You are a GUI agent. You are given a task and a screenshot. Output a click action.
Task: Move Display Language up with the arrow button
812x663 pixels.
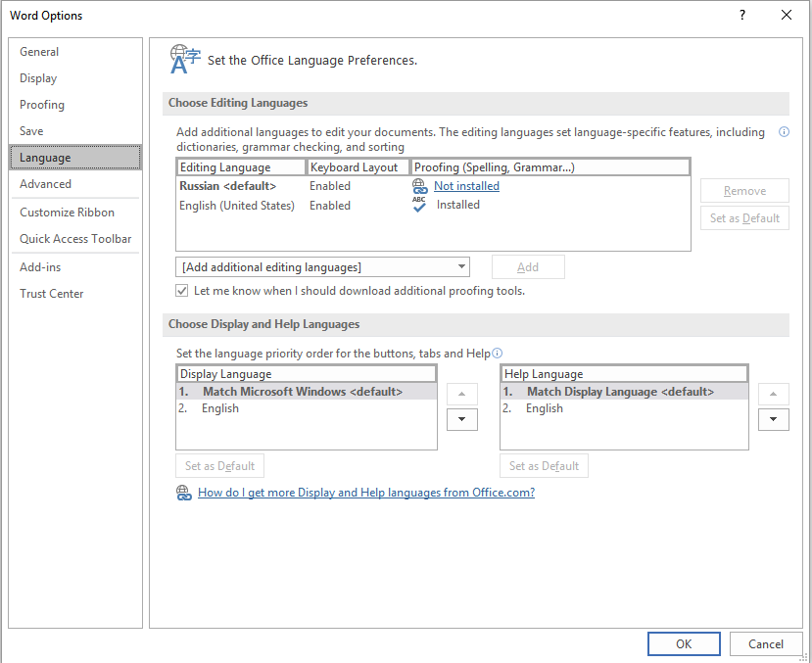pos(462,394)
